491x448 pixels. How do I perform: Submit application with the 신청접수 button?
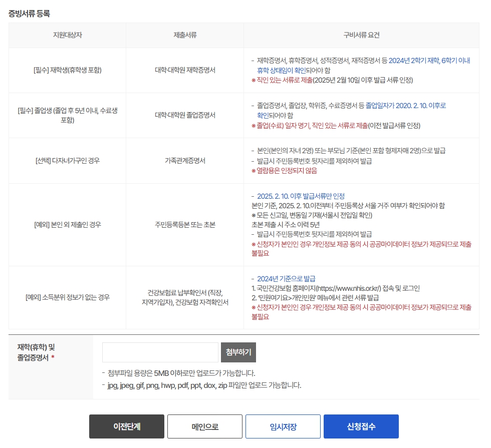[x=361, y=426]
